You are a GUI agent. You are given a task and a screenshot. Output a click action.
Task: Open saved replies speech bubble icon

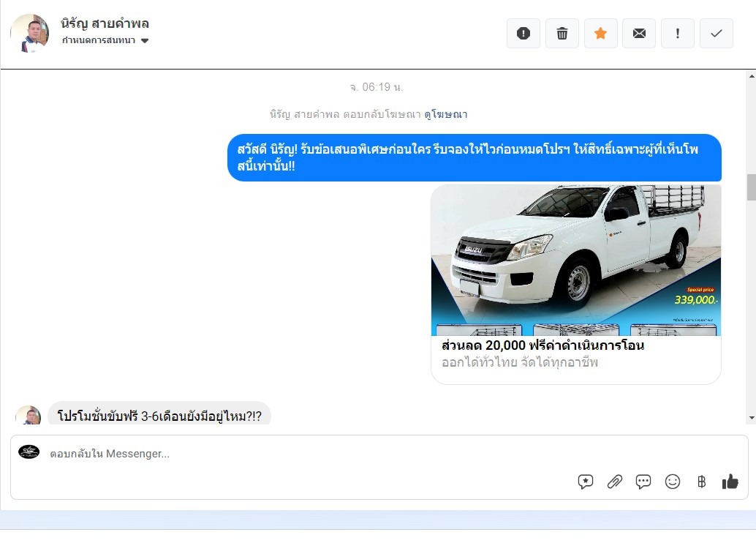pyautogui.click(x=643, y=482)
